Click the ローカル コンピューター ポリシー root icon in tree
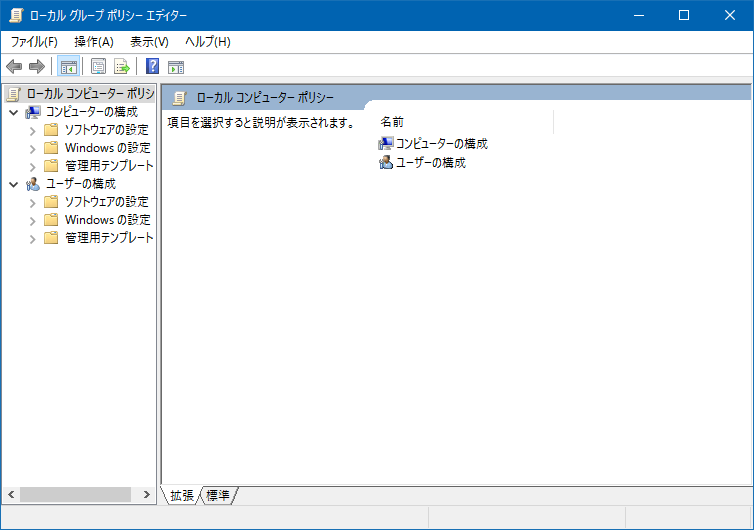This screenshot has height=530, width=754. 13,94
